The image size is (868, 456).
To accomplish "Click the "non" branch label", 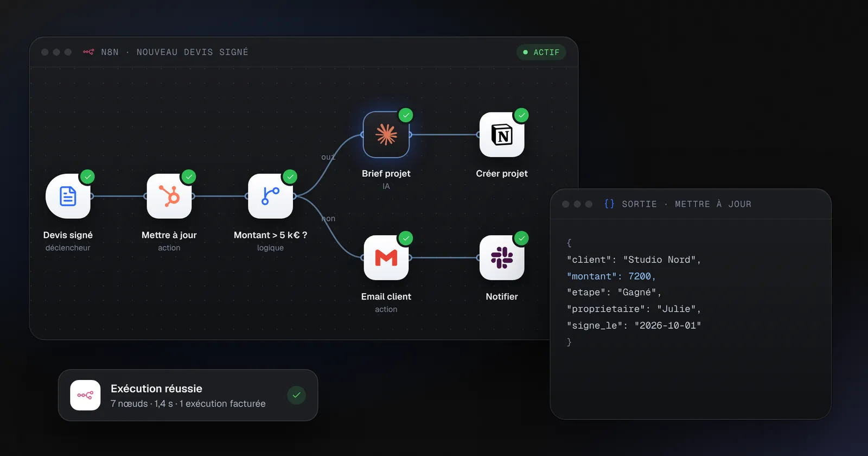I will coord(328,218).
